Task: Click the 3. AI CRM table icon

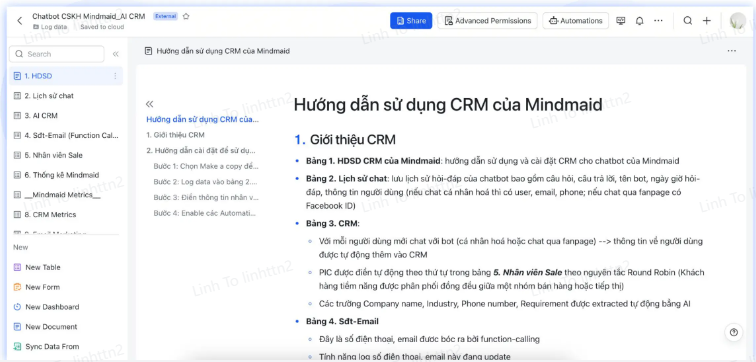Action: [x=17, y=116]
